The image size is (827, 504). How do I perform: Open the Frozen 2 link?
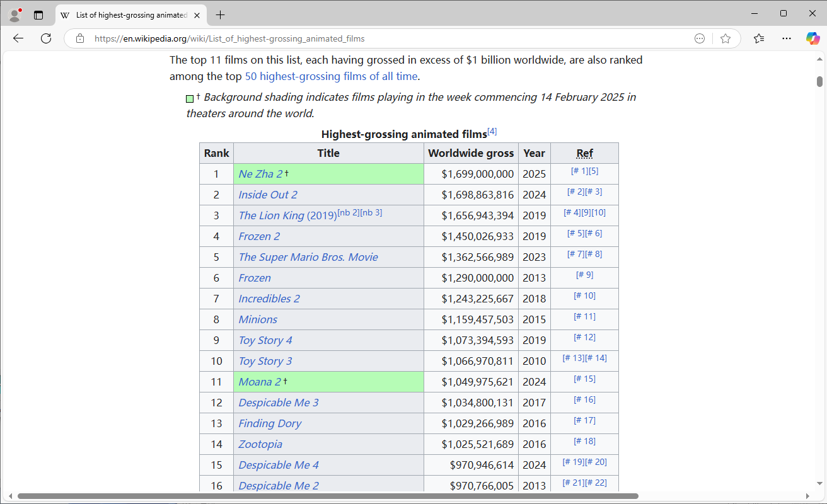[x=259, y=236]
